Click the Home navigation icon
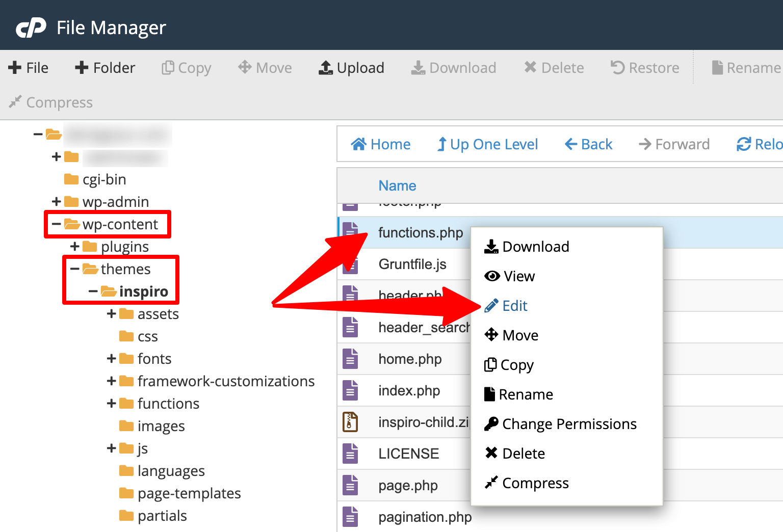Viewport: 783px width, 532px height. (x=380, y=144)
